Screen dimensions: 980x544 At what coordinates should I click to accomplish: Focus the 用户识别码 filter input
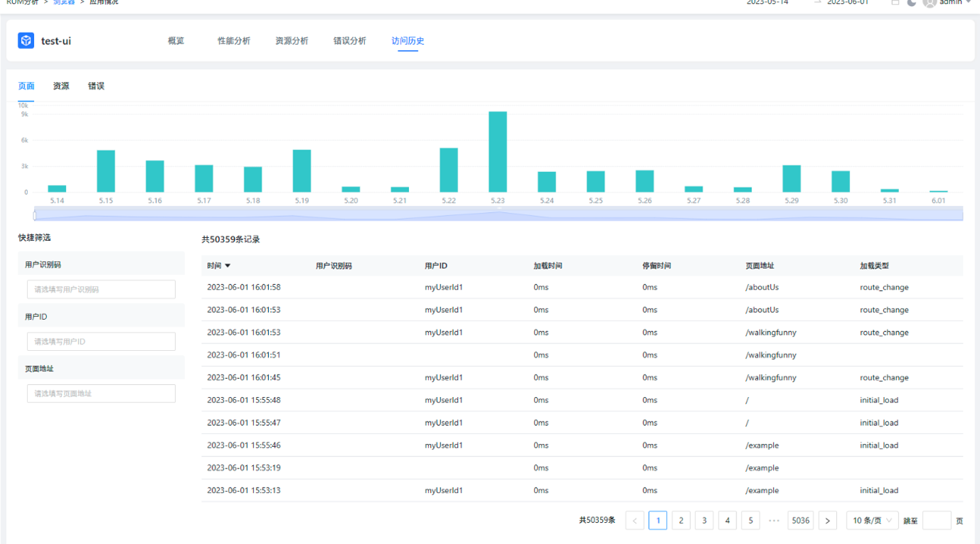101,289
